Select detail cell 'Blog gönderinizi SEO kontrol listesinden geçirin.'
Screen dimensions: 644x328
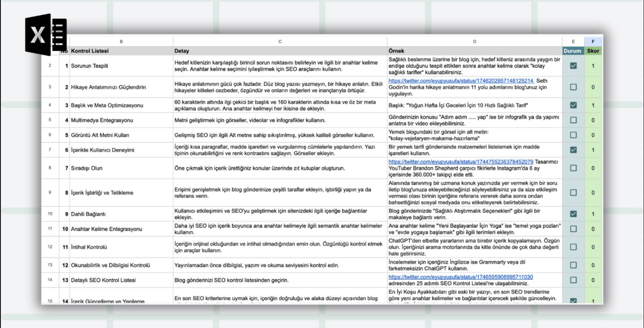pyautogui.click(x=280, y=280)
